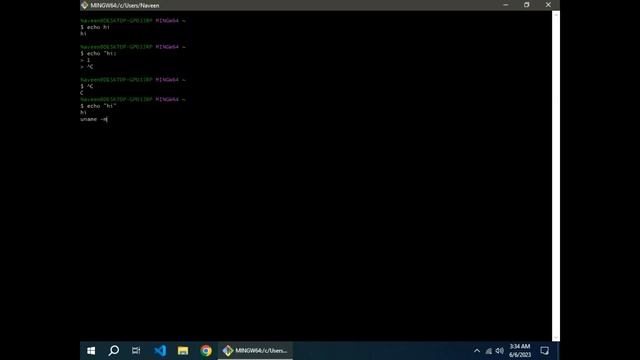Click the terminal vertical scrollbar track
This screenshot has width=640, height=360.
[x=556, y=176]
